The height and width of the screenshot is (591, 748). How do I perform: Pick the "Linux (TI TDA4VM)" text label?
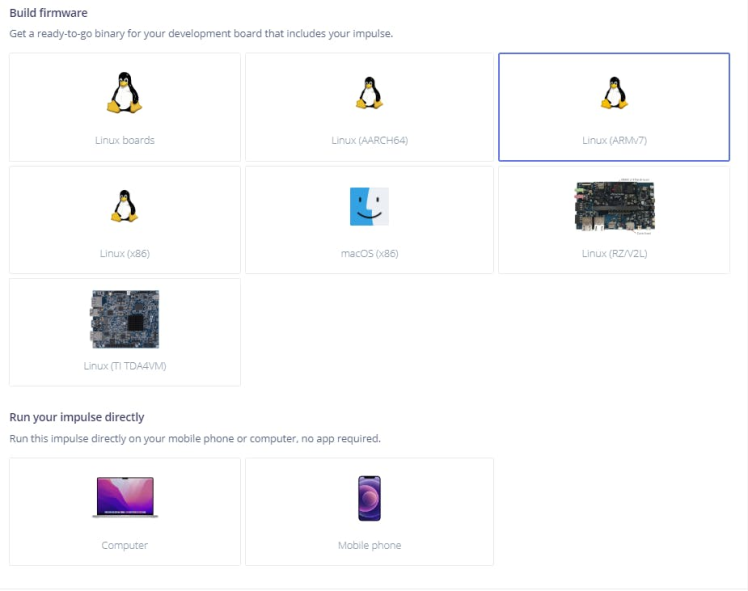click(x=125, y=366)
